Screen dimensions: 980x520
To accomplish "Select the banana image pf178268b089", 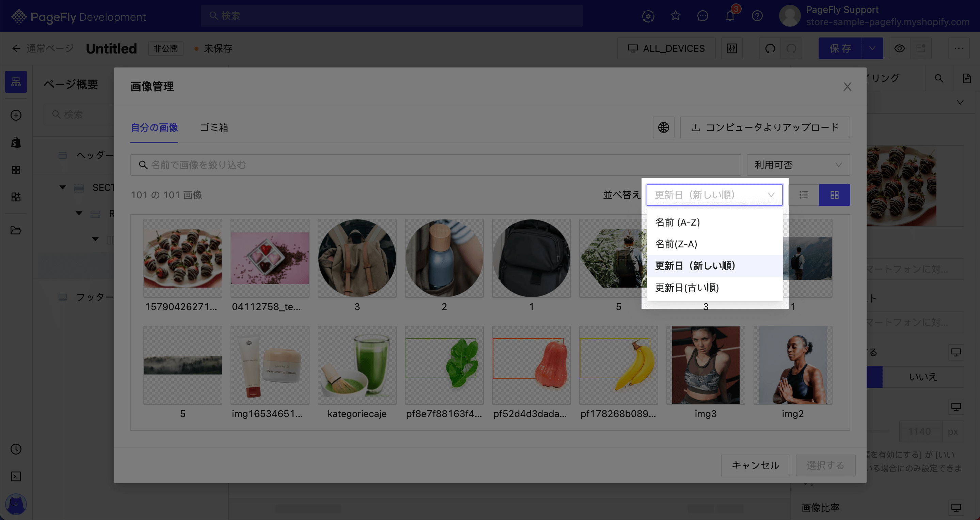I will 619,365.
